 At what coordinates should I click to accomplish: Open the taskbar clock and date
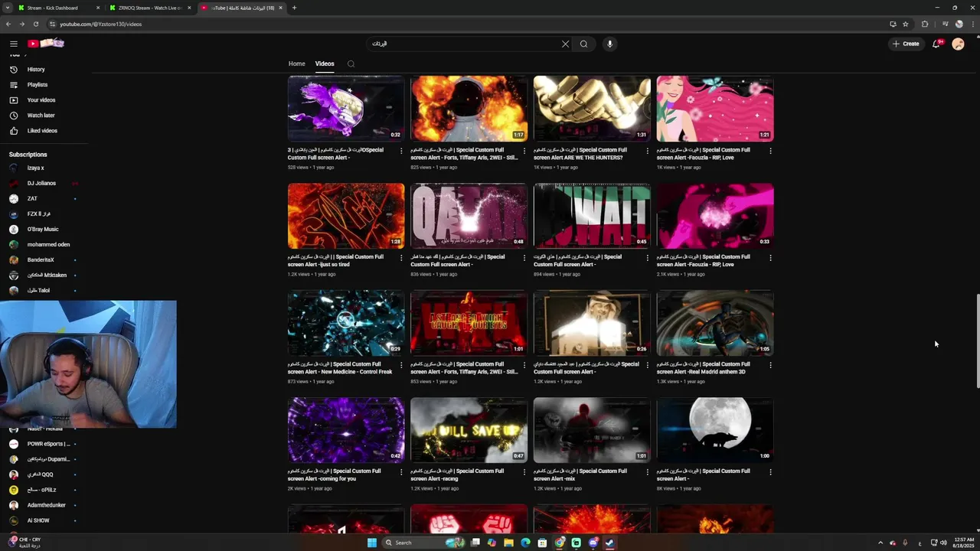(962, 543)
